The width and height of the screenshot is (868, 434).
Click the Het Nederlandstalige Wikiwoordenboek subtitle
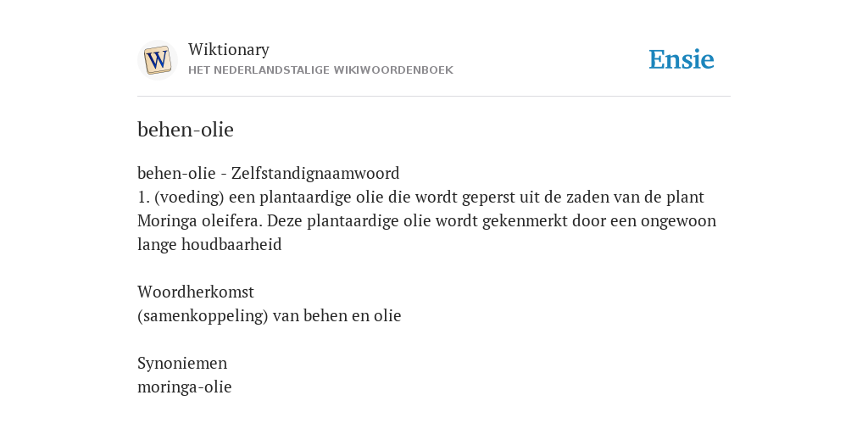click(x=320, y=70)
